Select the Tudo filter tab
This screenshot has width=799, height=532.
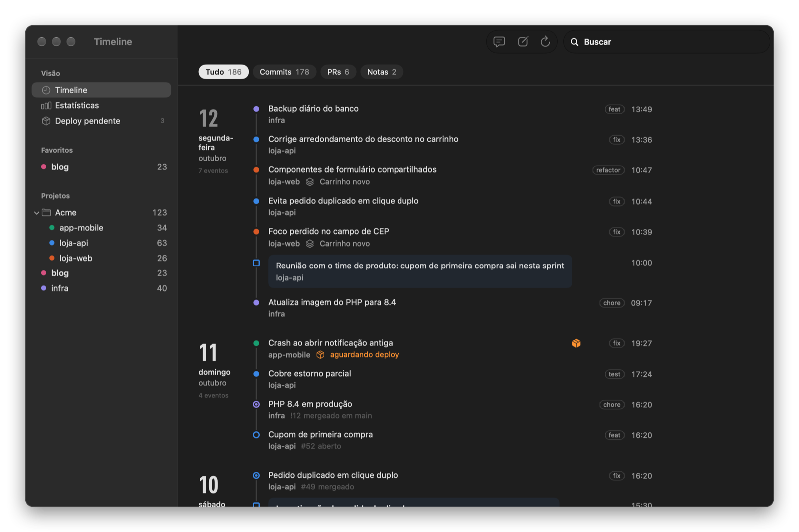pos(223,72)
